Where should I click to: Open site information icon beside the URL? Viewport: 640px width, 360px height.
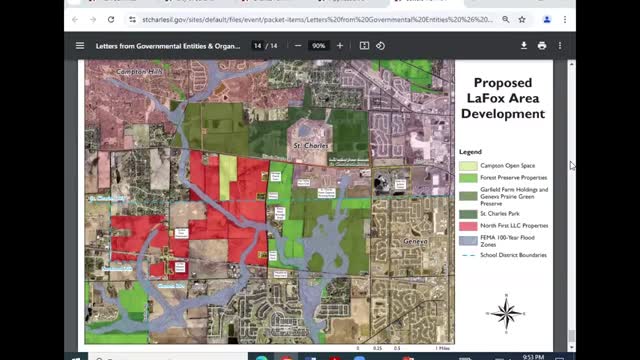(x=132, y=20)
